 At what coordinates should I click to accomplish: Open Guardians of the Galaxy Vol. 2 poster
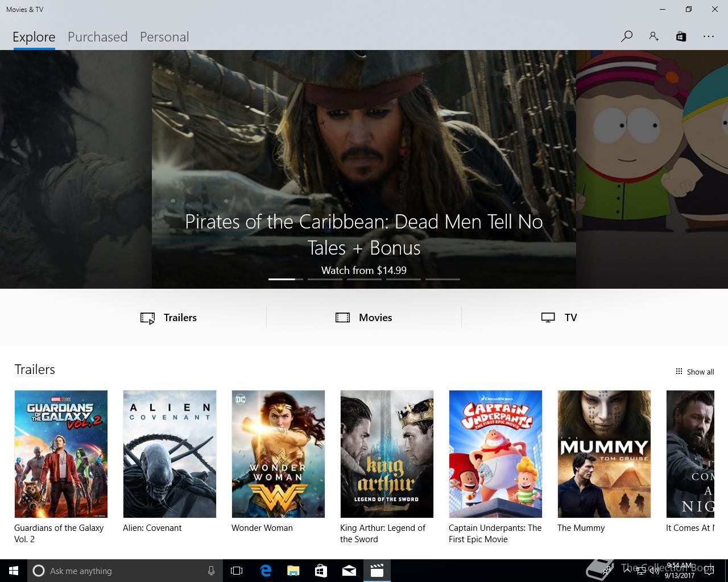point(61,454)
